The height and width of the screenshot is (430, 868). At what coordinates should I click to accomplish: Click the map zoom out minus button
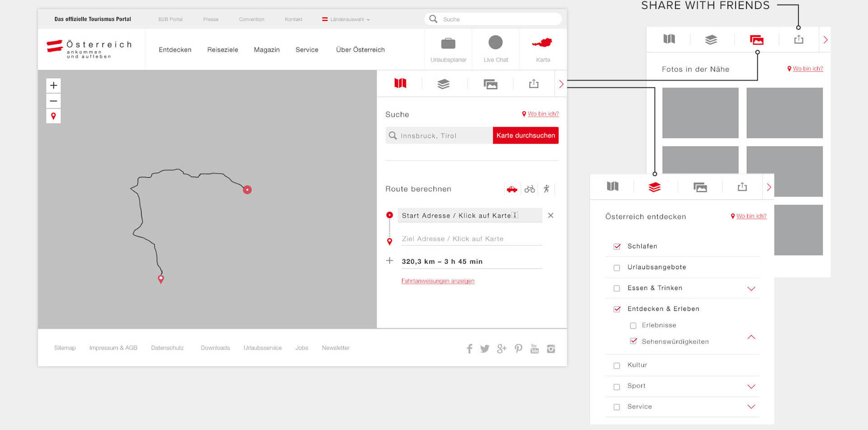click(x=53, y=101)
